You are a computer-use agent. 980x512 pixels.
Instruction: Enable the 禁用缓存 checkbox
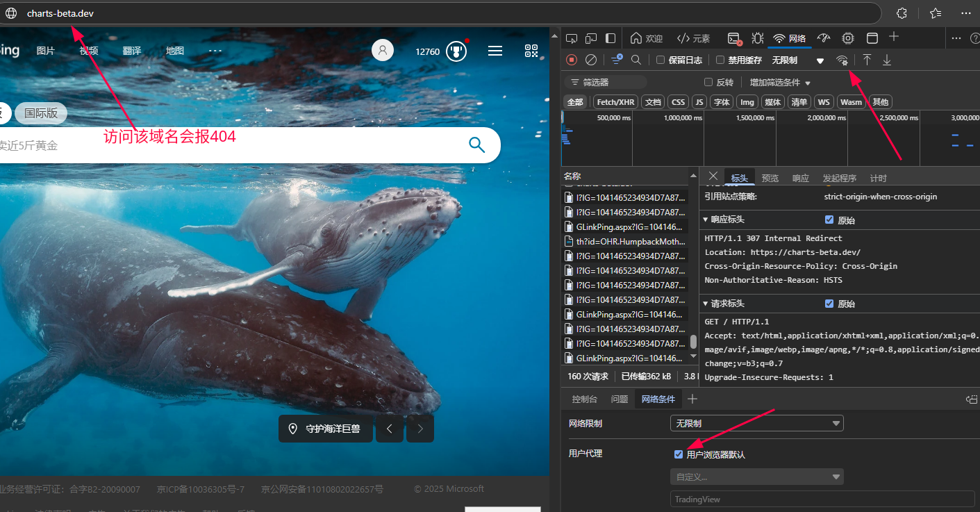click(720, 60)
